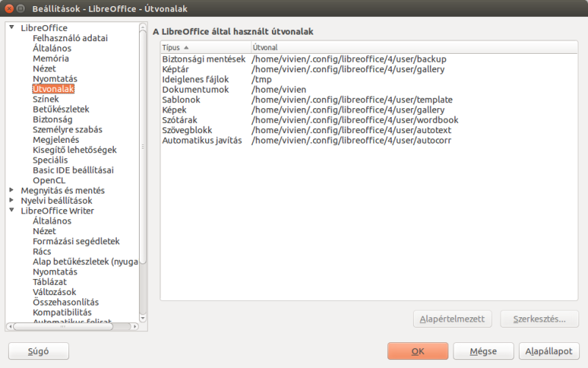The height and width of the screenshot is (368, 588).
Task: Select Kisegítő lehetőségek in the tree
Action: click(x=75, y=149)
